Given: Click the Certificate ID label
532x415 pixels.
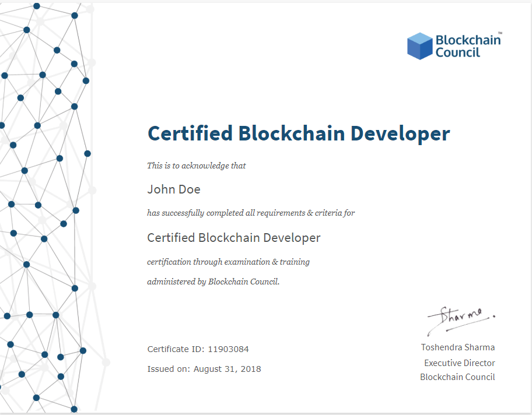Looking at the screenshot, I should 174,349.
